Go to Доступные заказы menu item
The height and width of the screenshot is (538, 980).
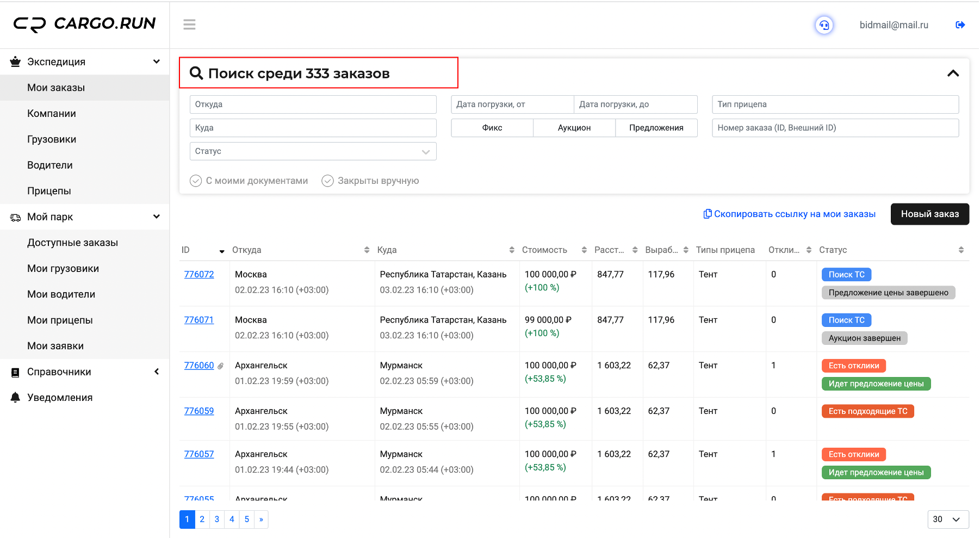coord(72,243)
